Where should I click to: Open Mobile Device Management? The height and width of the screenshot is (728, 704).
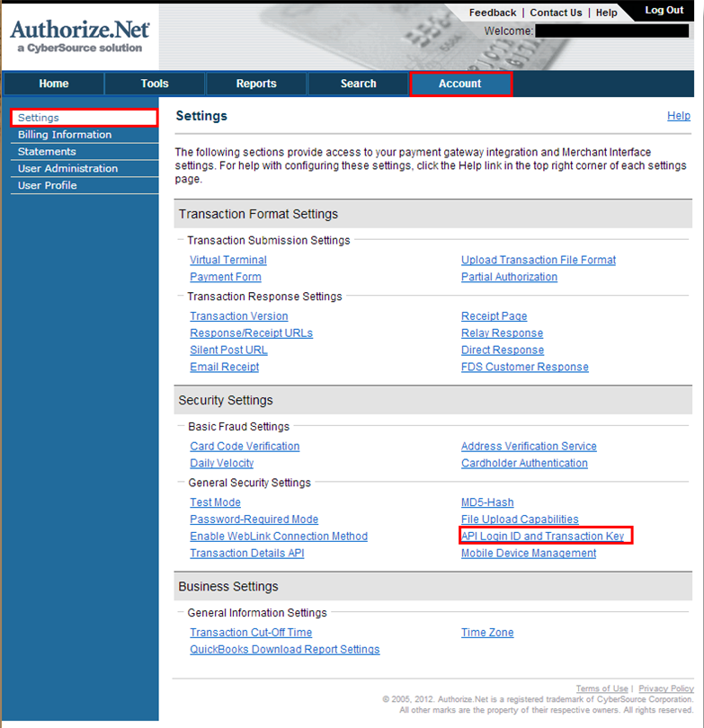click(x=529, y=553)
